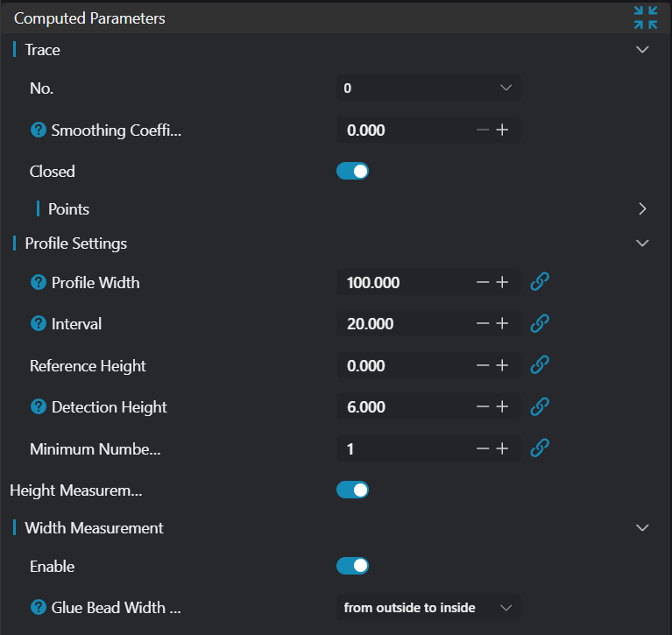
Task: Click help icon next to Detection Height
Action: click(38, 406)
